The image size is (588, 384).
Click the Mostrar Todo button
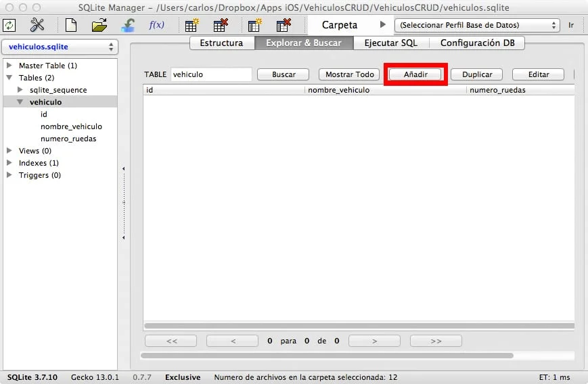click(x=349, y=74)
